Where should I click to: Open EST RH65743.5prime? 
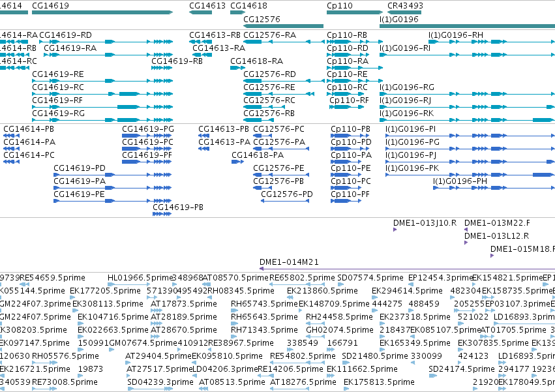[x=233, y=310]
